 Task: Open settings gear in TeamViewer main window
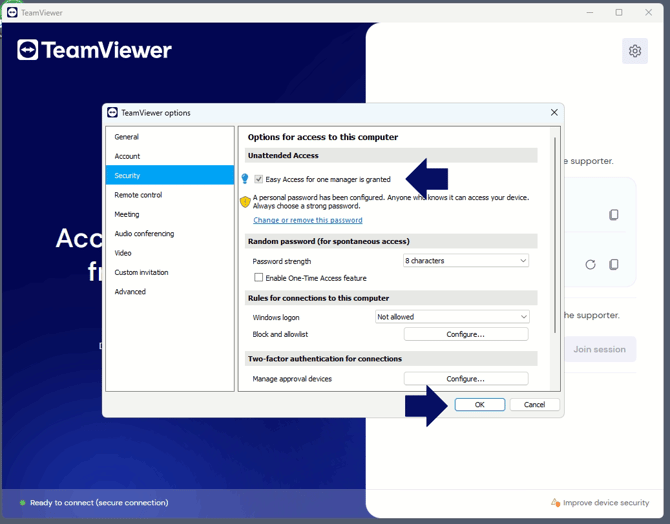tap(635, 51)
